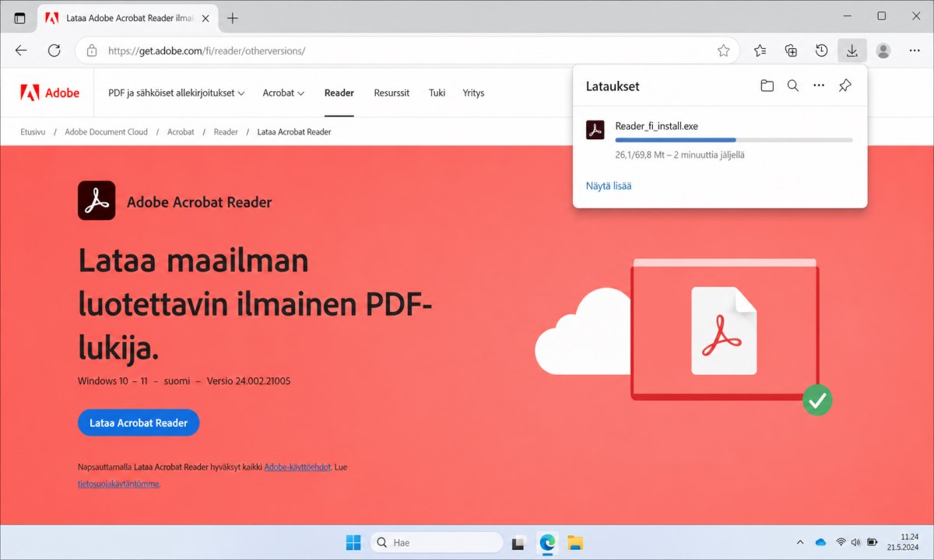
Task: Expand PDF ja sähköiset allekirjoitukset menu
Action: point(177,93)
